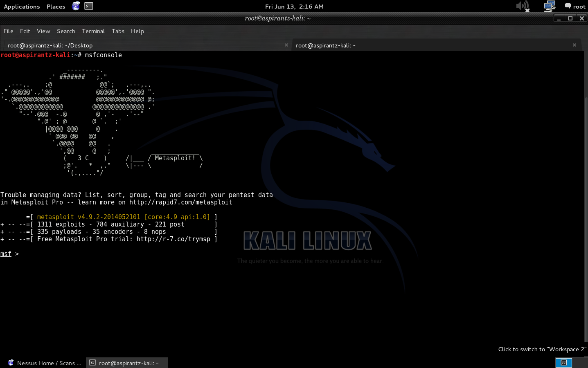Open the Help menu
This screenshot has height=368, width=588.
[137, 31]
